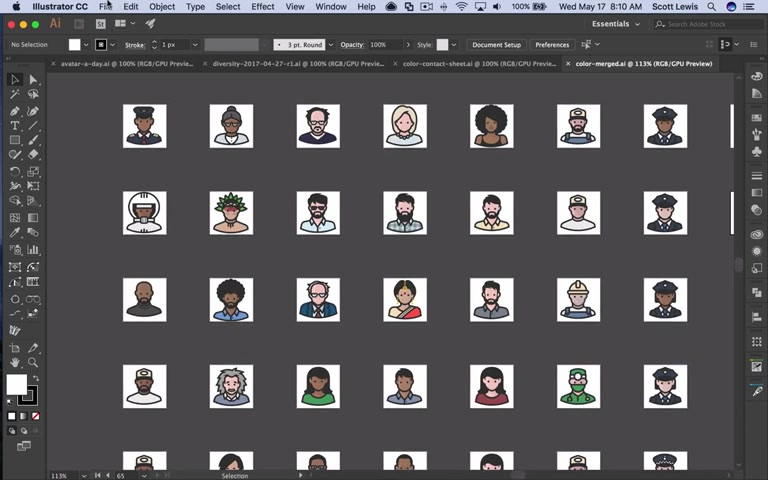Swap fill and stroke colors

[35, 377]
